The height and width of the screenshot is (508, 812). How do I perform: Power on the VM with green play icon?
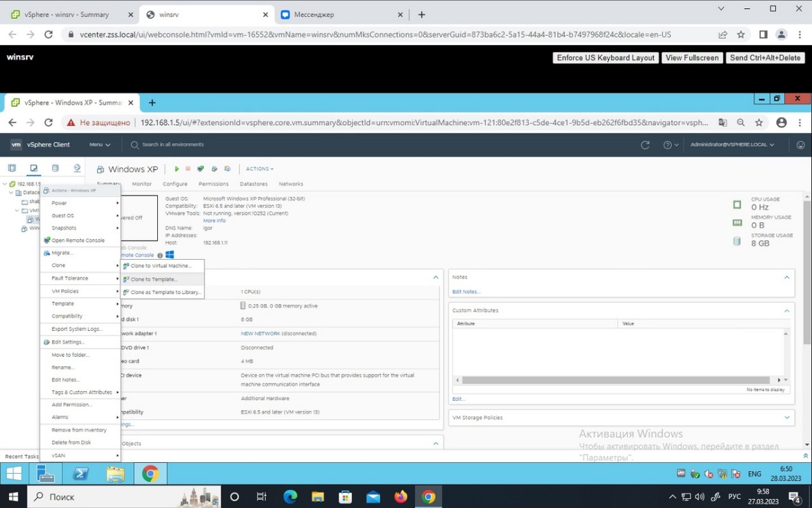[x=176, y=169]
